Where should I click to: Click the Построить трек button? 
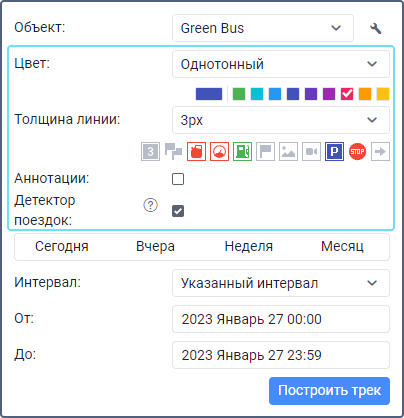click(329, 391)
